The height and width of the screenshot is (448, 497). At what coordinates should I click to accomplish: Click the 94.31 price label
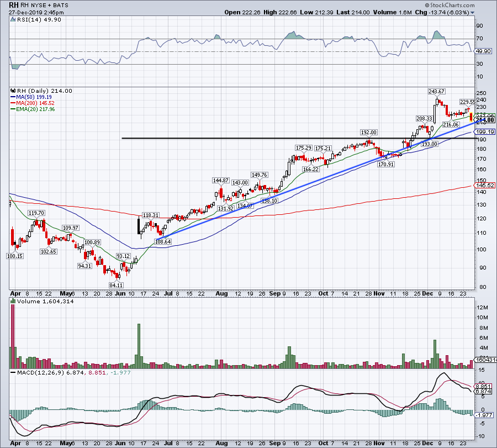(x=84, y=266)
